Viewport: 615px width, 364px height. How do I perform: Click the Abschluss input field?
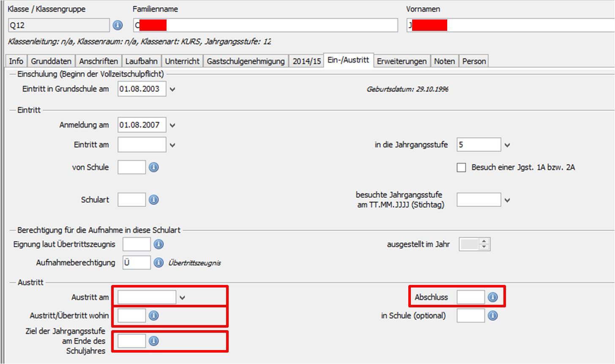pos(470,297)
